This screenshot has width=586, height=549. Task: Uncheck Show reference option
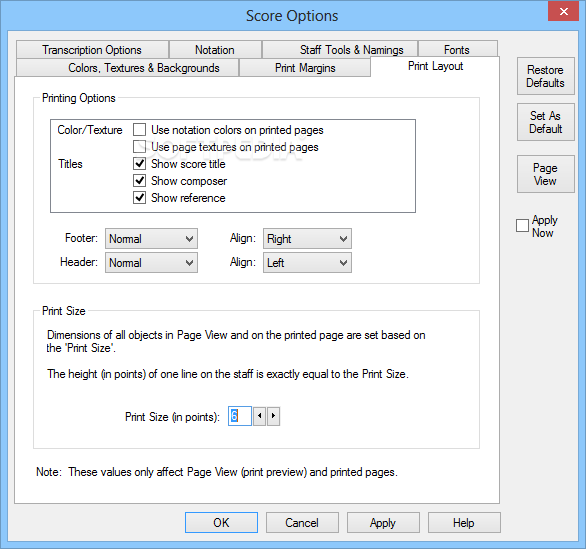[x=139, y=198]
